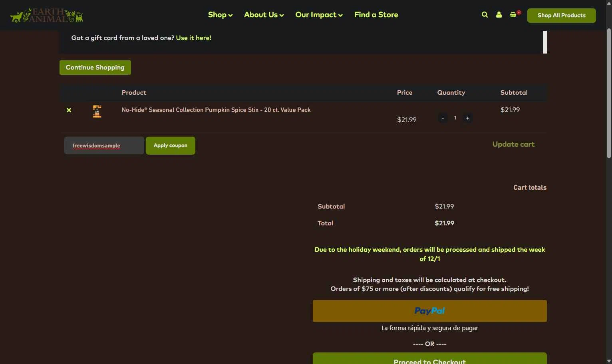
Task: Expand the Our Impact menu
Action: pos(319,15)
